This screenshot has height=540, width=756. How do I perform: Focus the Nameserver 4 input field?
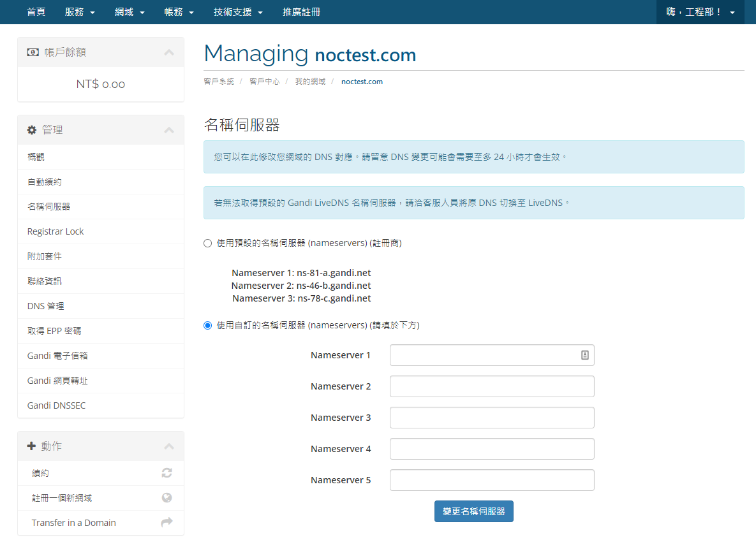coord(492,449)
